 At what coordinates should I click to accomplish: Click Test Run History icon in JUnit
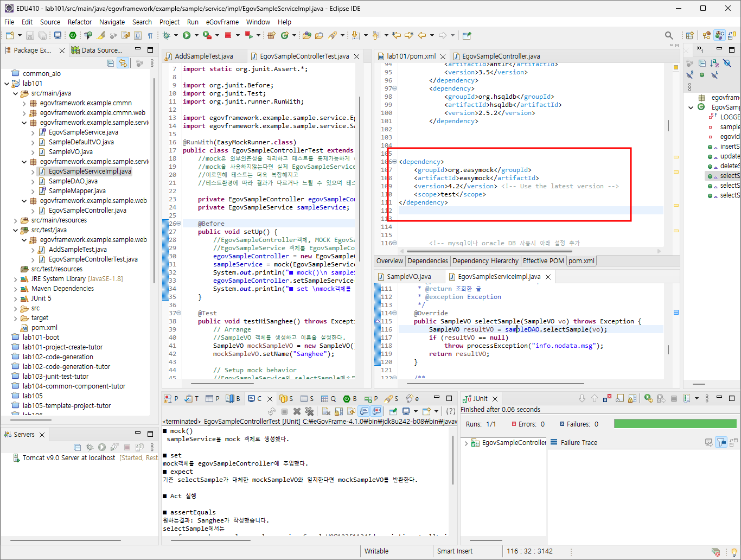[687, 398]
